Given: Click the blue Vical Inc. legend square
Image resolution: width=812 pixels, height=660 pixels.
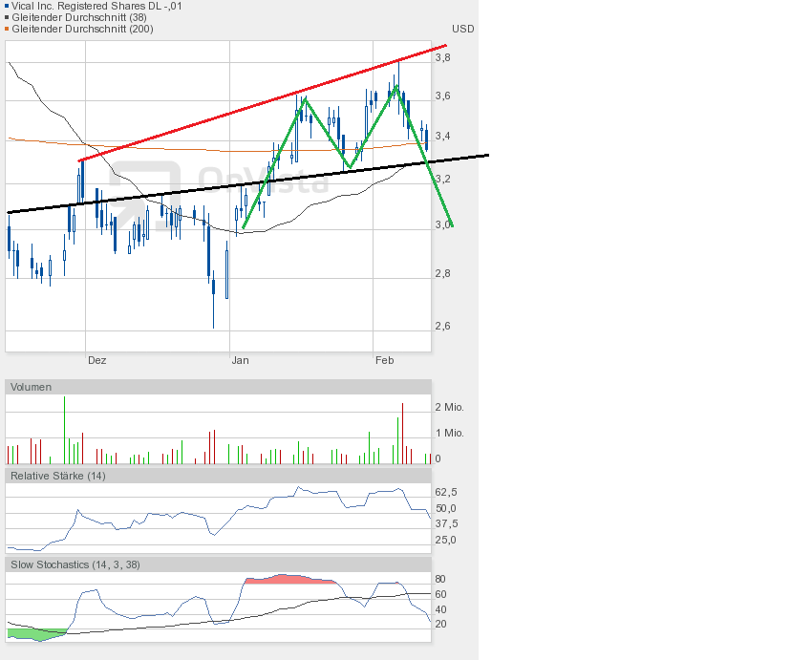Looking at the screenshot, I should pyautogui.click(x=7, y=6).
